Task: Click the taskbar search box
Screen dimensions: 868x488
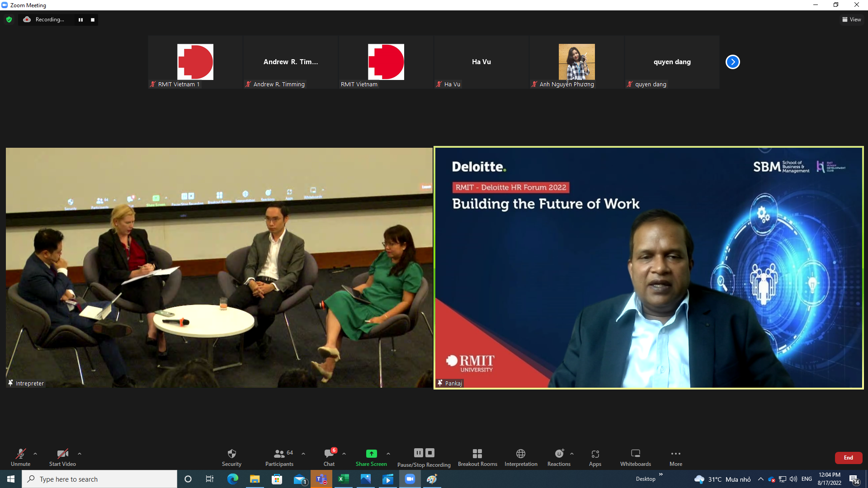Action: point(99,479)
